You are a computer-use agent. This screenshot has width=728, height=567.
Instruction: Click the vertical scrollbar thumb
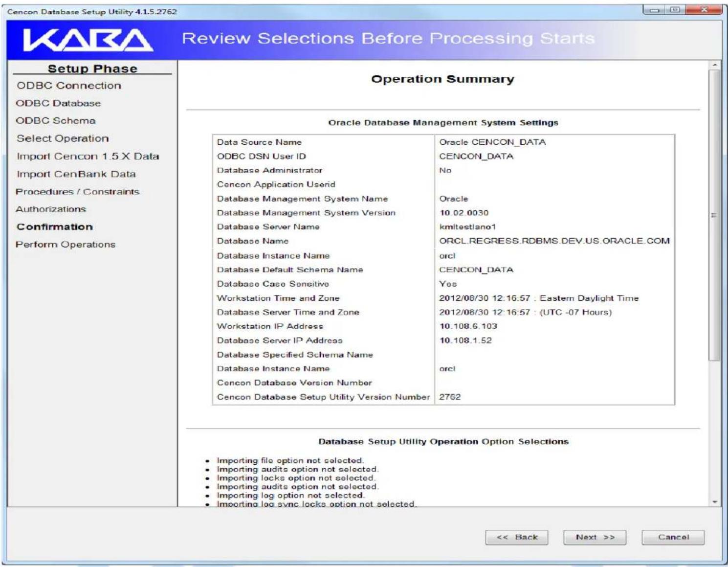pos(715,215)
